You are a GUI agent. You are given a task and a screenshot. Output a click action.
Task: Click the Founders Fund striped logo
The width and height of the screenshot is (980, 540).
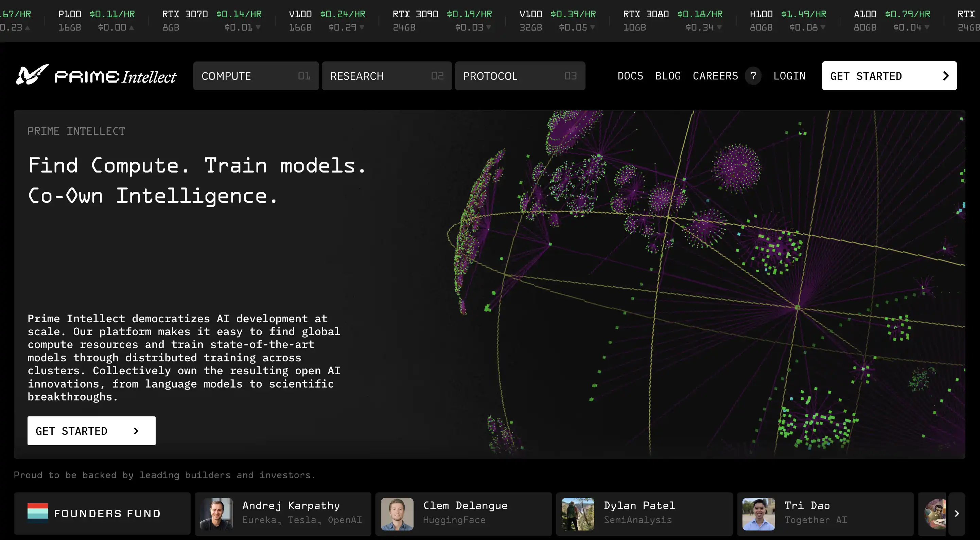(x=38, y=514)
